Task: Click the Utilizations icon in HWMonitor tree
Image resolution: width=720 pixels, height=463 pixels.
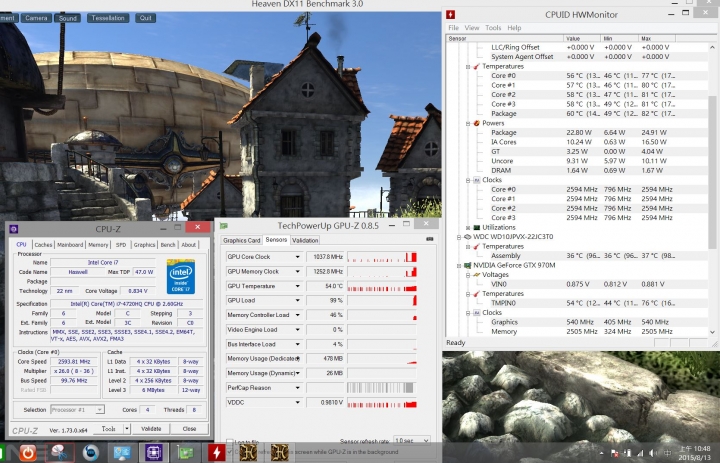Action: [477, 227]
